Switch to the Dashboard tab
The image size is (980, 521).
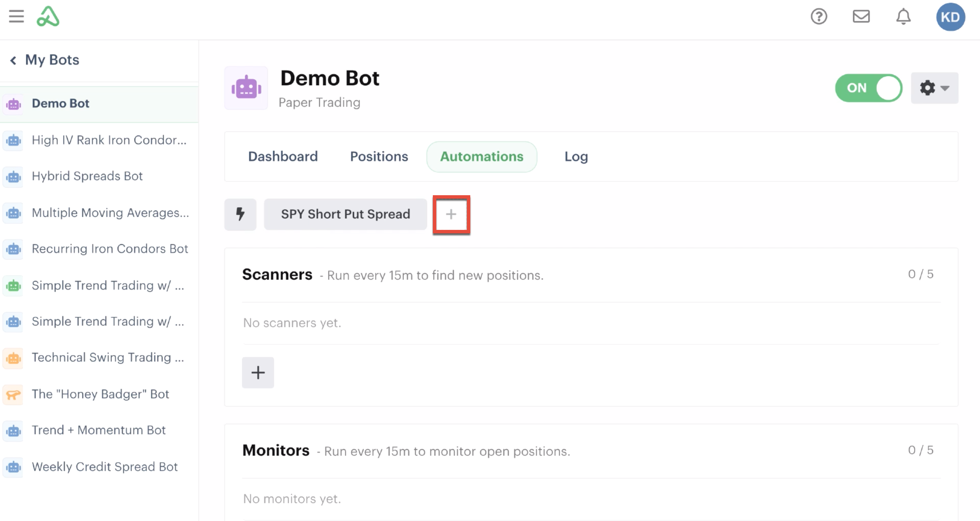point(283,157)
